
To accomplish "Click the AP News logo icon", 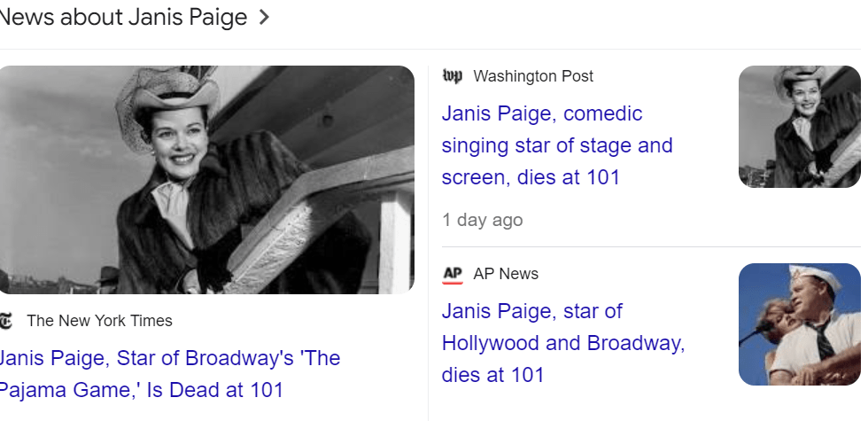I will point(452,274).
